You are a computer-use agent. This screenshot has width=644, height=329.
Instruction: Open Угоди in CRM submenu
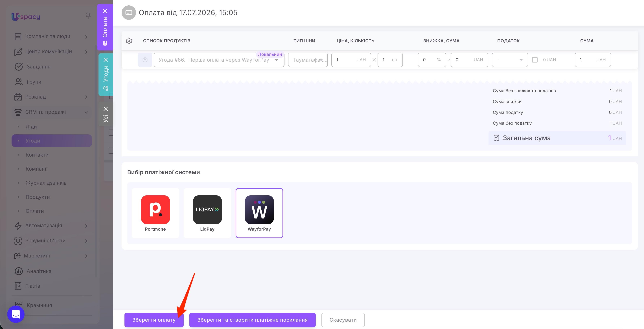52,141
